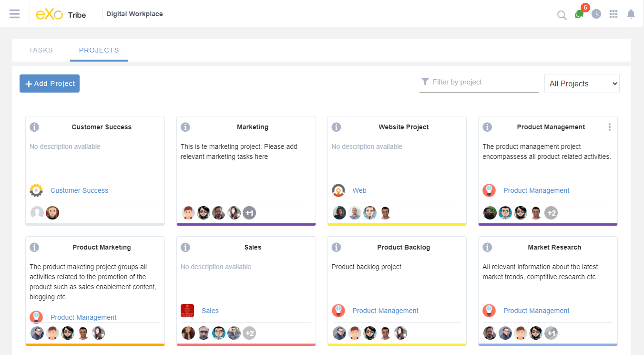Show Sales project's +2 extra members
The image size is (644, 355).
pyautogui.click(x=249, y=333)
